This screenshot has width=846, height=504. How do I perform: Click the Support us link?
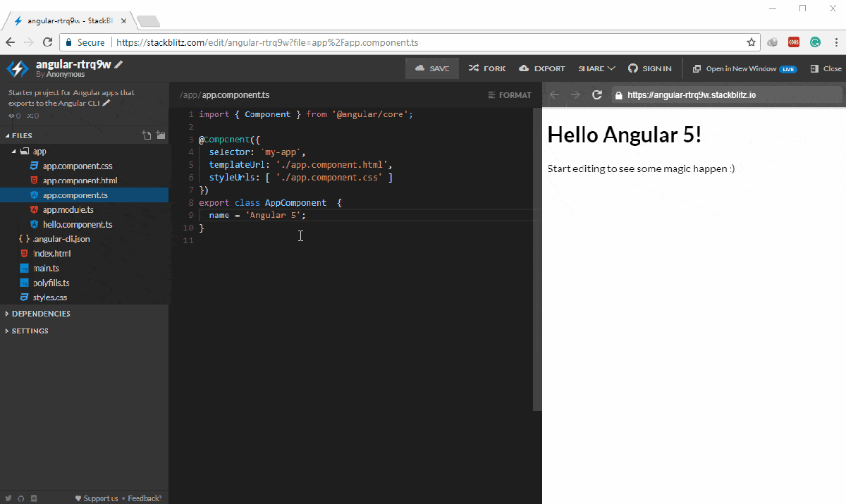97,498
